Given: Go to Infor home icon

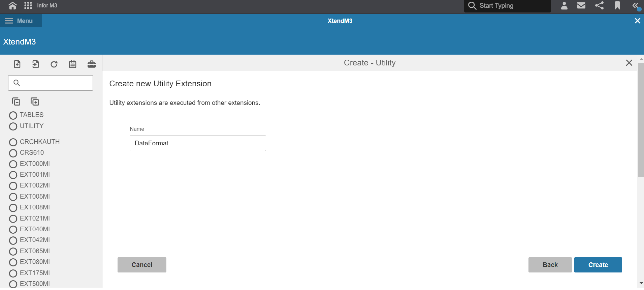Looking at the screenshot, I should point(12,5).
